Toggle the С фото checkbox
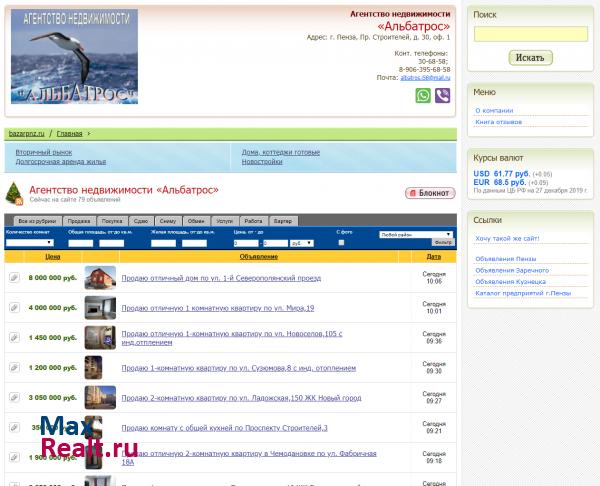 point(341,243)
